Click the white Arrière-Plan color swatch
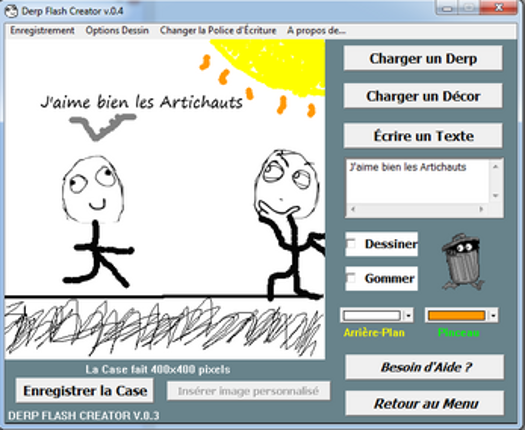Viewport: 525px width, 430px height. (x=372, y=315)
